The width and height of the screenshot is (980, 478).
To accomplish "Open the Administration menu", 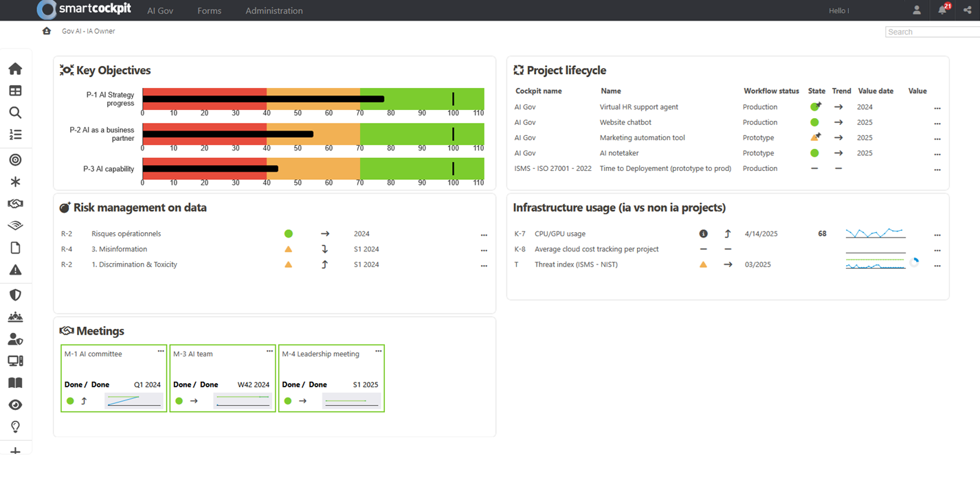I will [x=274, y=11].
